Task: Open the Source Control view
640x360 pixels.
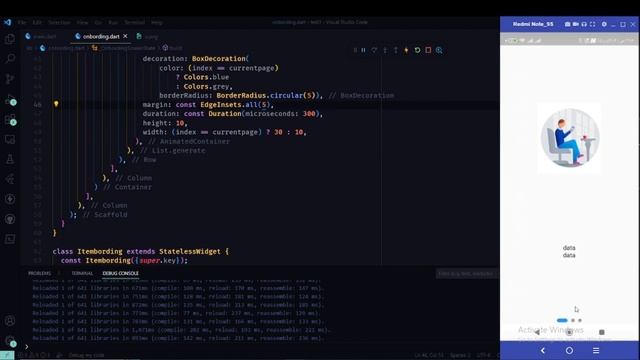Action: [x=10, y=78]
